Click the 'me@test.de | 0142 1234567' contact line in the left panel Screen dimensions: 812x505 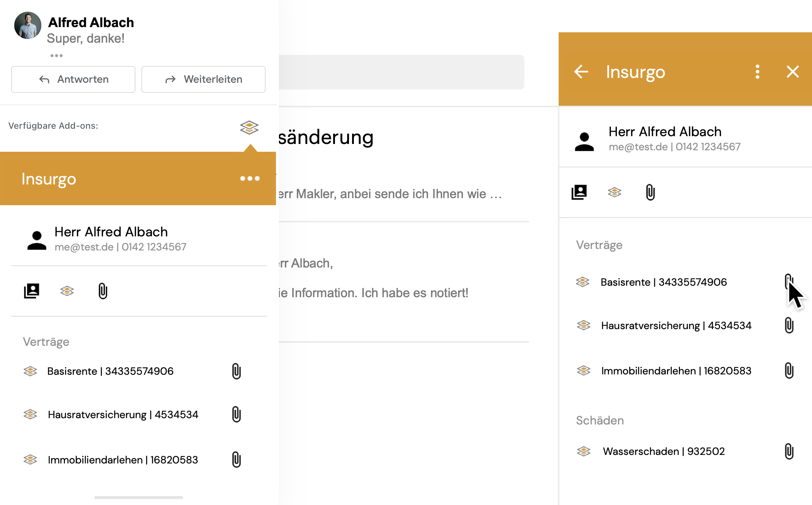121,247
